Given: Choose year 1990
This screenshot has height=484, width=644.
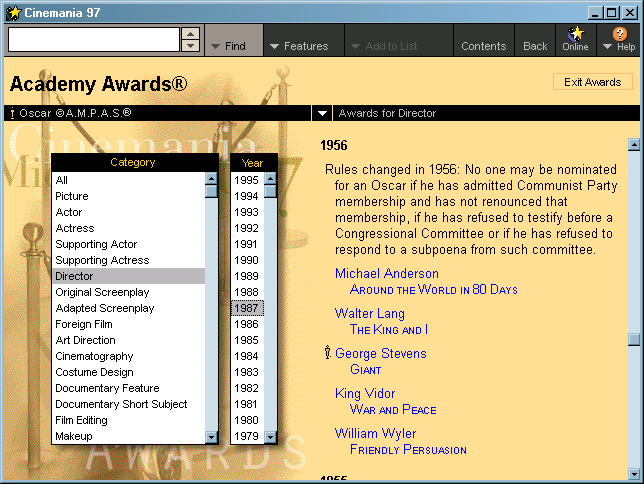Looking at the screenshot, I should pos(248,260).
